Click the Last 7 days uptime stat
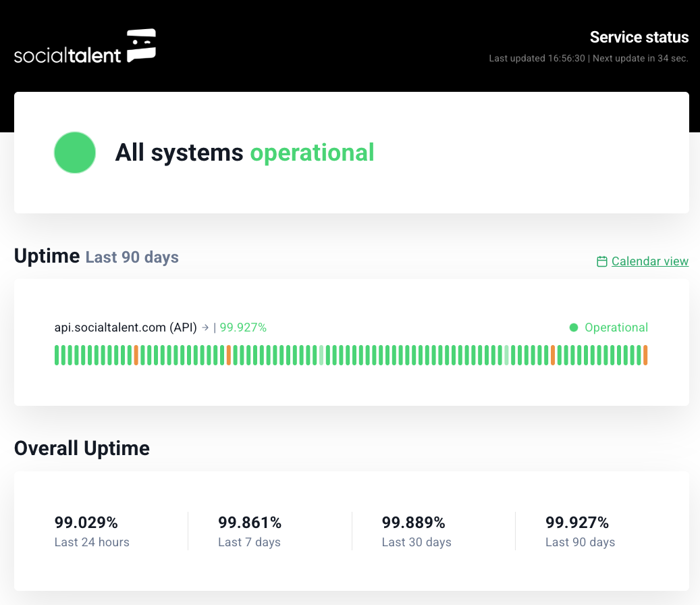This screenshot has height=605, width=700. click(x=249, y=531)
